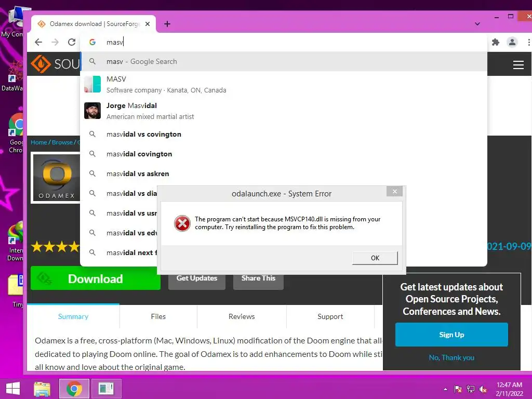The image size is (532, 399).
Task: Close the odalaunch.exe System Error dialog
Action: 395,191
